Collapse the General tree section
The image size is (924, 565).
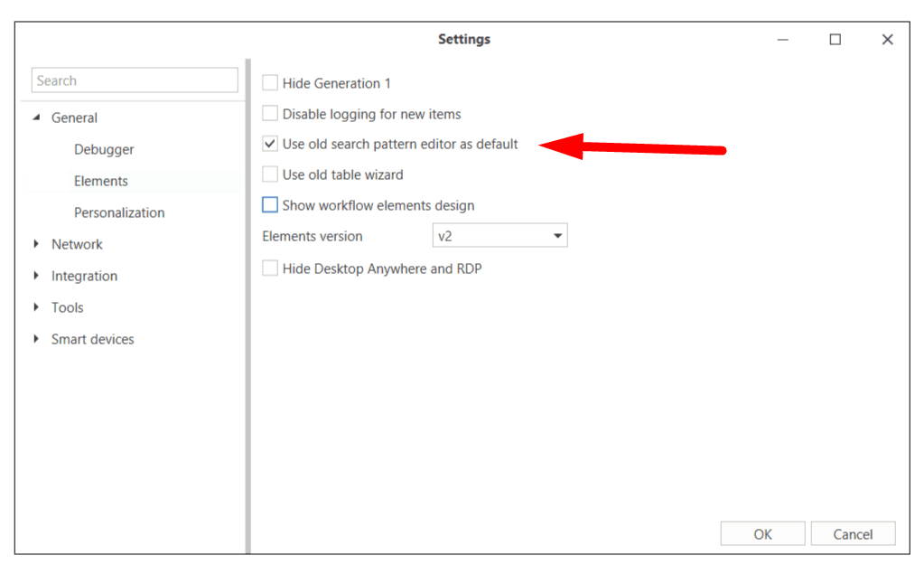36,118
